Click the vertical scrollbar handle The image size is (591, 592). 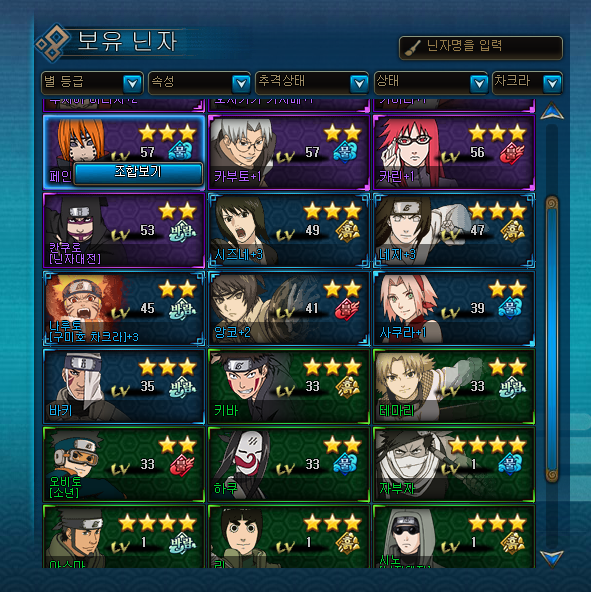[x=552, y=339]
